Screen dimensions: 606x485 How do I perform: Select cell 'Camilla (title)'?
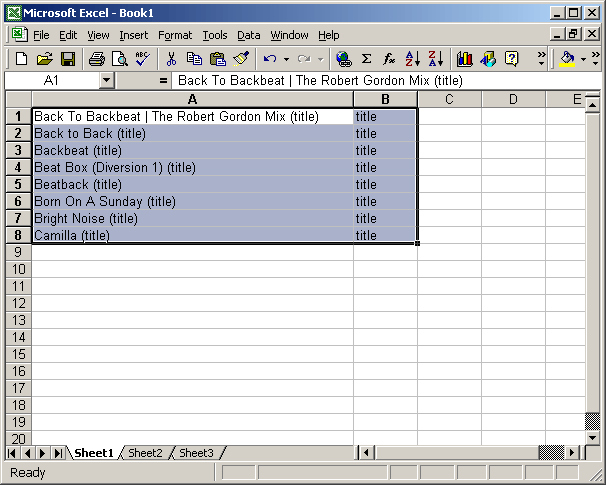click(192, 235)
